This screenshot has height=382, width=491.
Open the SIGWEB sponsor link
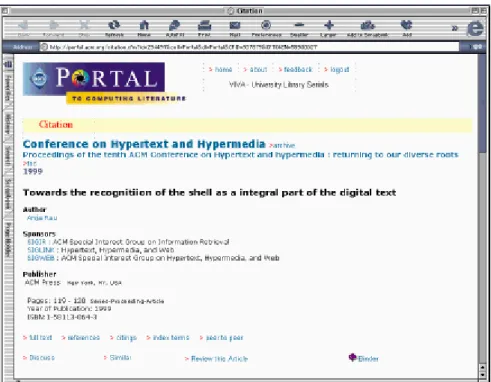[40, 258]
